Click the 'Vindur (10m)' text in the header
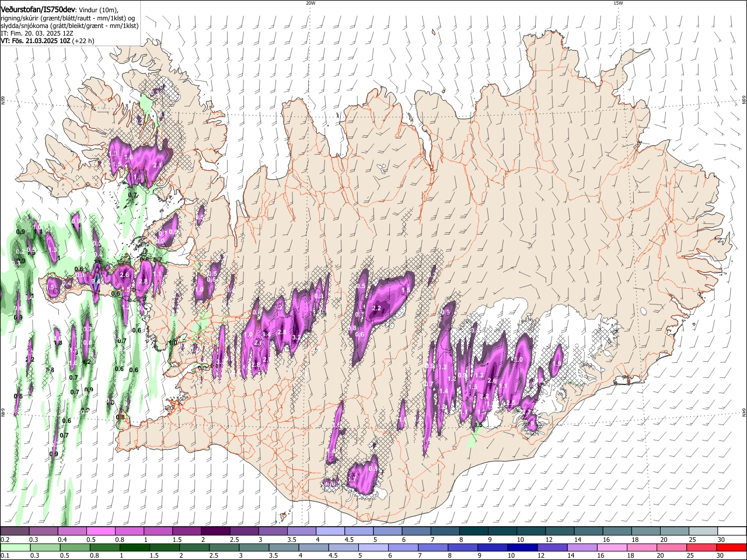This screenshot has height=560, width=747. tap(99, 10)
